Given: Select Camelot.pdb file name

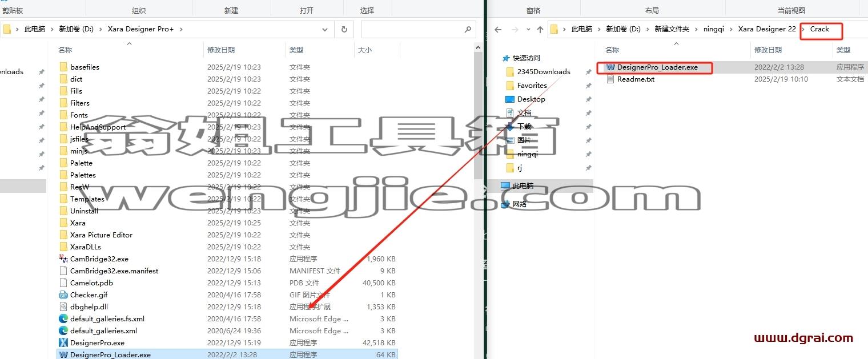Looking at the screenshot, I should (x=91, y=283).
